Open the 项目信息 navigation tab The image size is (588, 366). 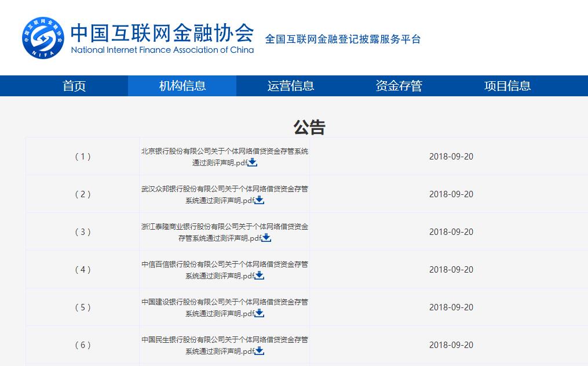[x=507, y=86]
